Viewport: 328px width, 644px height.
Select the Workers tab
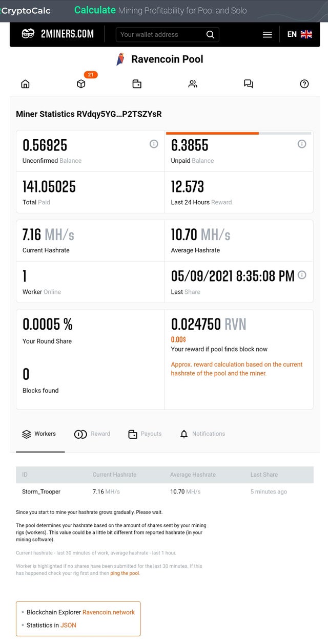coord(39,434)
